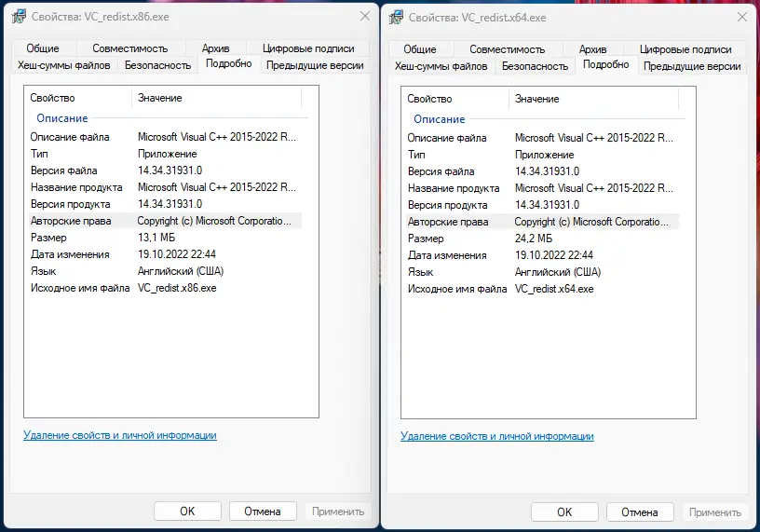Click Отмена button in x86 properties window
The width and height of the screenshot is (760, 532).
tap(263, 512)
